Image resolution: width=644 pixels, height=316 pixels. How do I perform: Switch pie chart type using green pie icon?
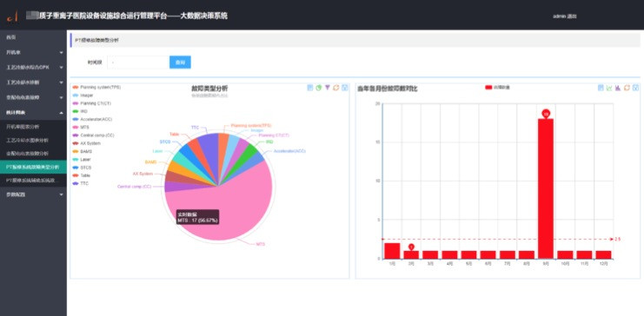pos(319,88)
